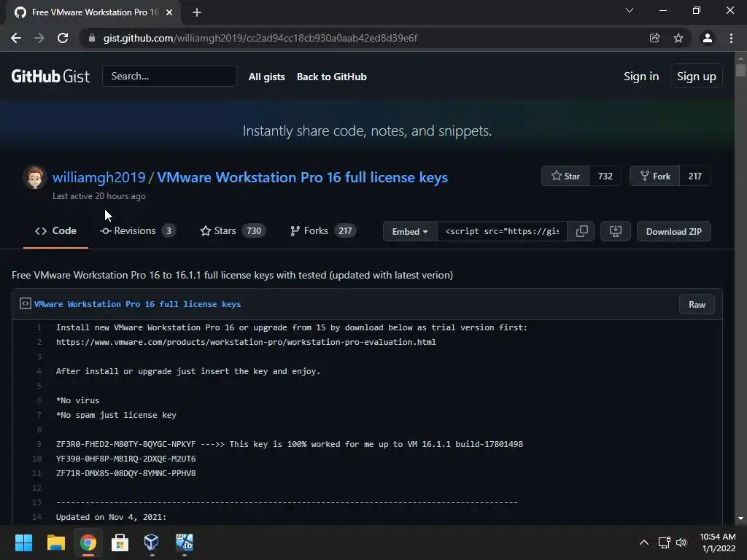Open the volume tray icon
Screen dimensions: 747x560
(x=681, y=542)
